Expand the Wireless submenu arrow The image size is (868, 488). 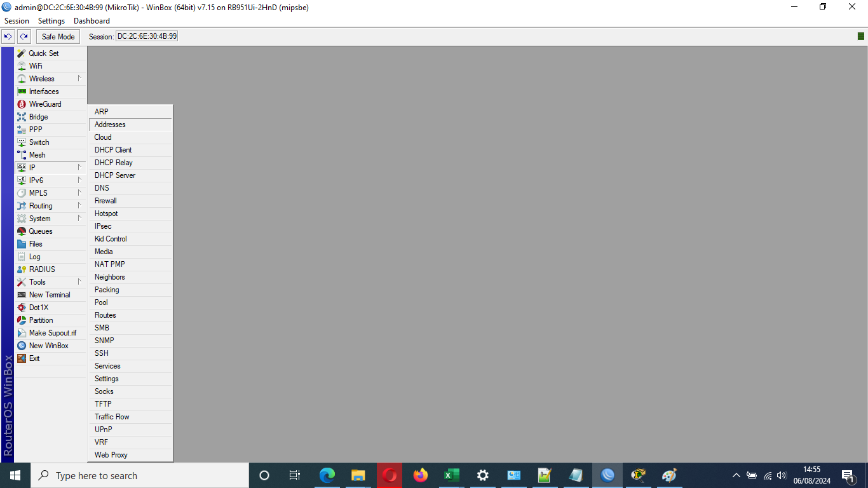pos(79,79)
